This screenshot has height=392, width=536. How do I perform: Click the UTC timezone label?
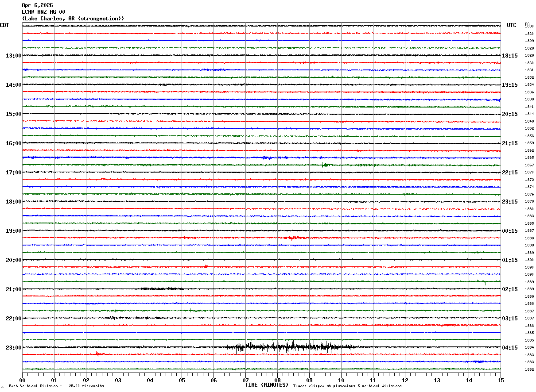pos(512,25)
